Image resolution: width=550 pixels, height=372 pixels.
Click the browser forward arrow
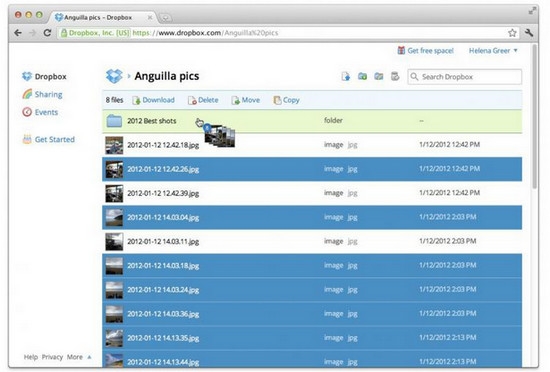33,33
